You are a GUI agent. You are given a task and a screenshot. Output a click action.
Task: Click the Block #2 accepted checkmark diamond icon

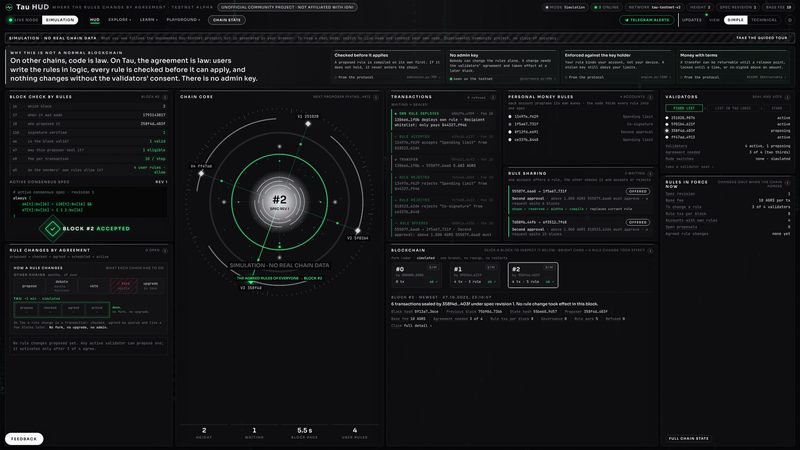pos(52,229)
